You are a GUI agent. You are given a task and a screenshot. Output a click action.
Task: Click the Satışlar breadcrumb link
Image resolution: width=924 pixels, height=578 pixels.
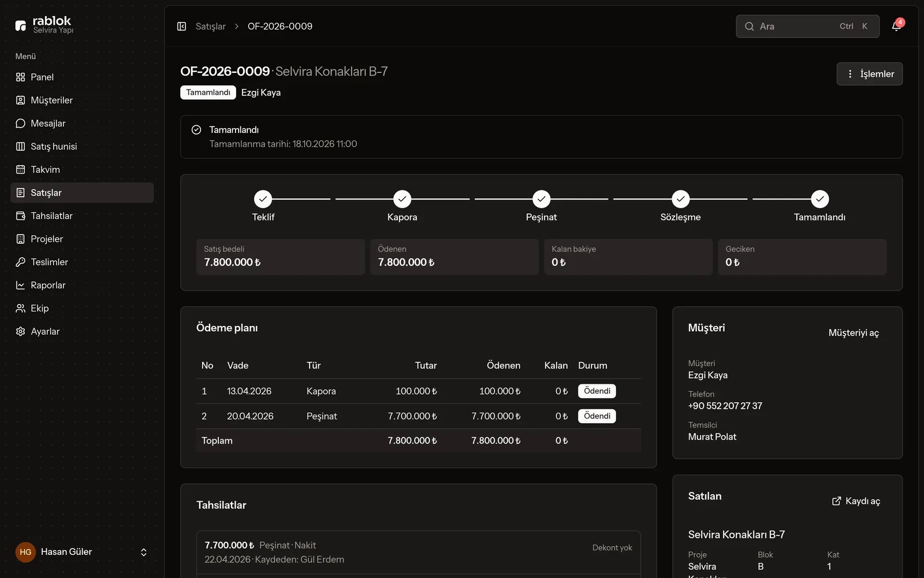coord(210,26)
